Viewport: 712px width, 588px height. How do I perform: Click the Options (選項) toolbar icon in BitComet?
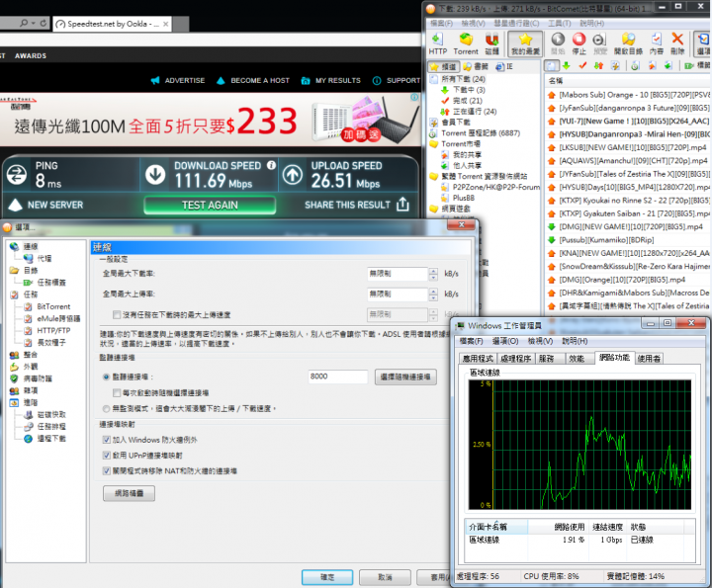point(703,44)
